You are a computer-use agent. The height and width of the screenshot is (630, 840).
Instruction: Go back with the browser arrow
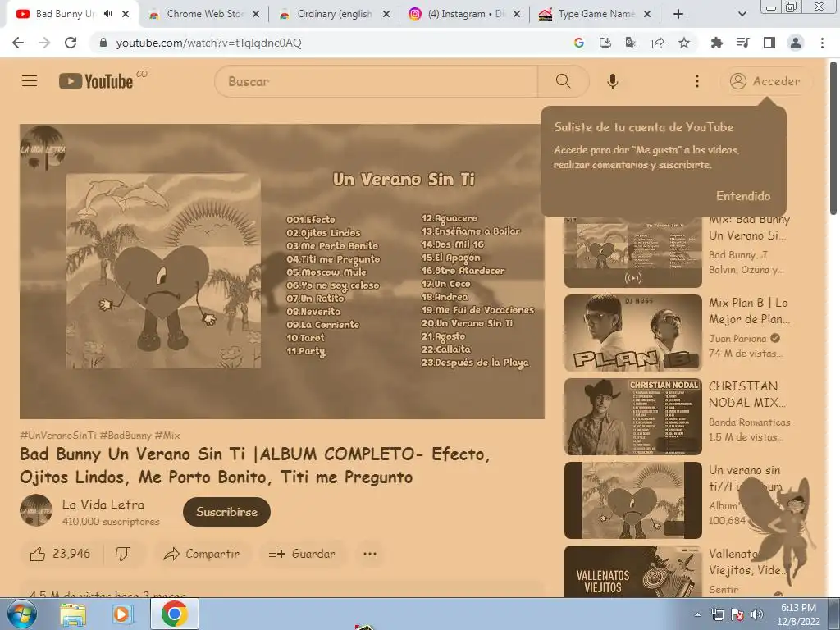(18, 43)
